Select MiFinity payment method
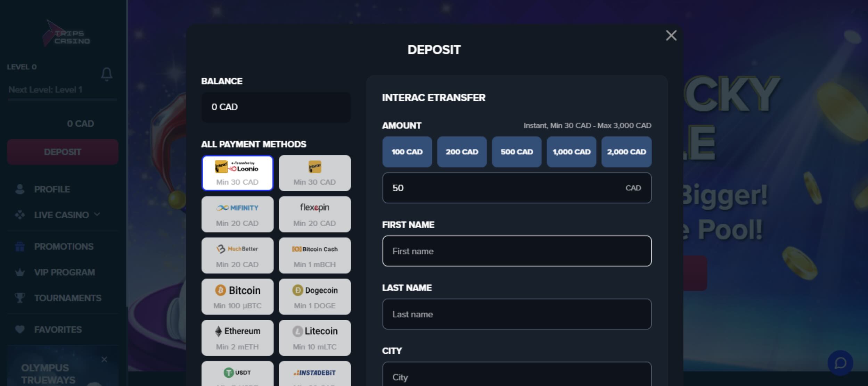The width and height of the screenshot is (868, 386). (237, 214)
